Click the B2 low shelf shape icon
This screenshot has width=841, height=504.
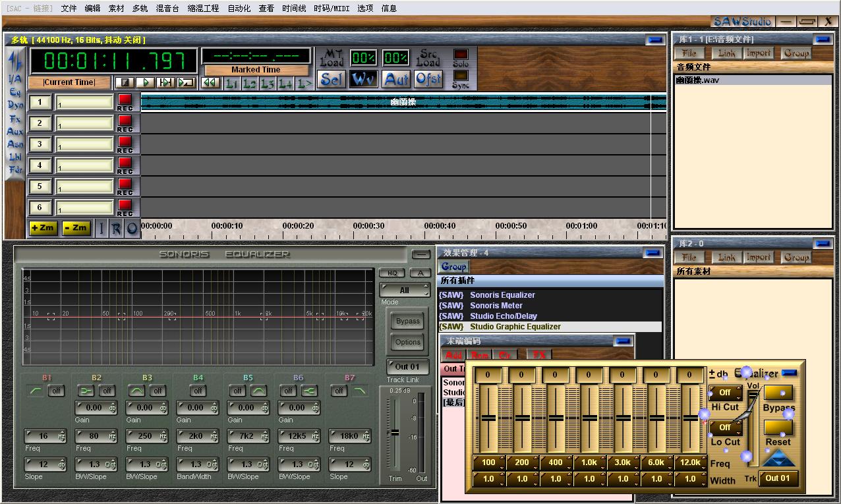86,391
